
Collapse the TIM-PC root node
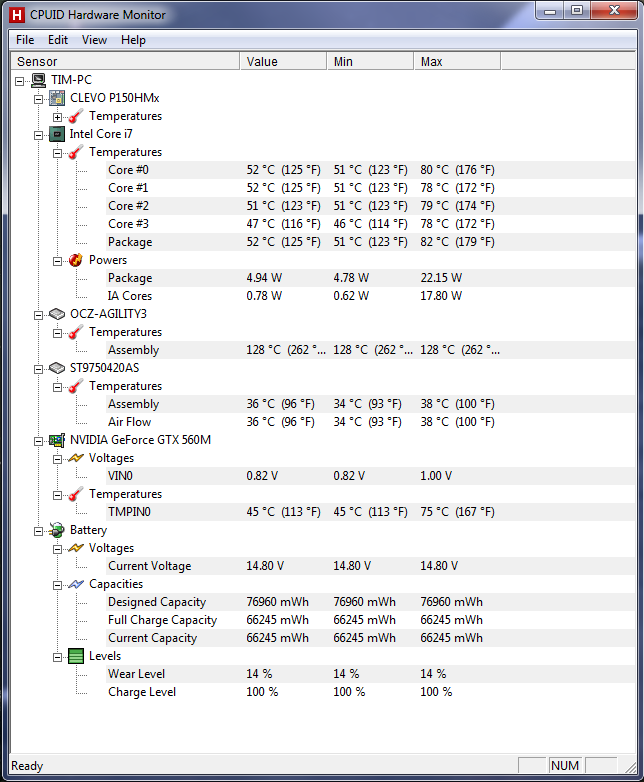(x=19, y=81)
